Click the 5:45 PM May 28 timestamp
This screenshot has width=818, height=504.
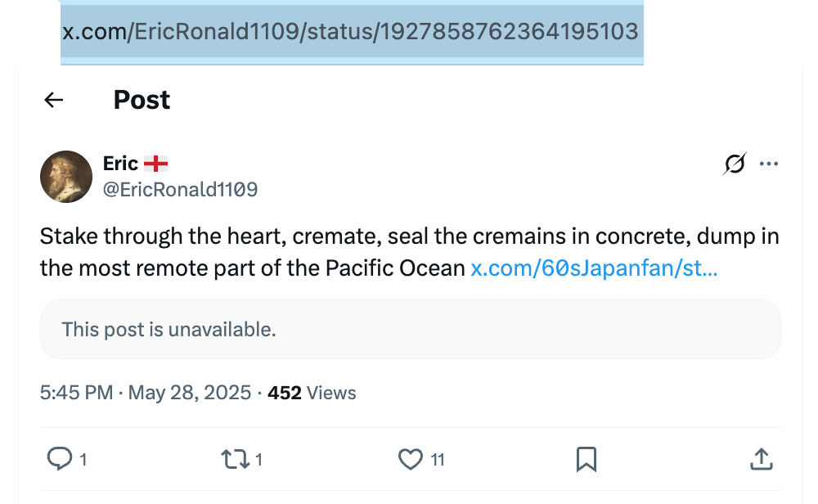click(146, 393)
